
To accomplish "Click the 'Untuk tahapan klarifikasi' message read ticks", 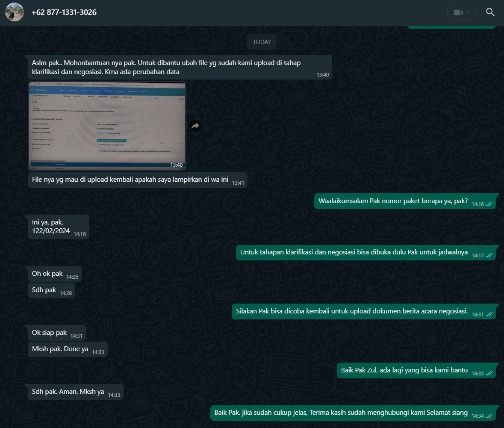I will (x=489, y=255).
